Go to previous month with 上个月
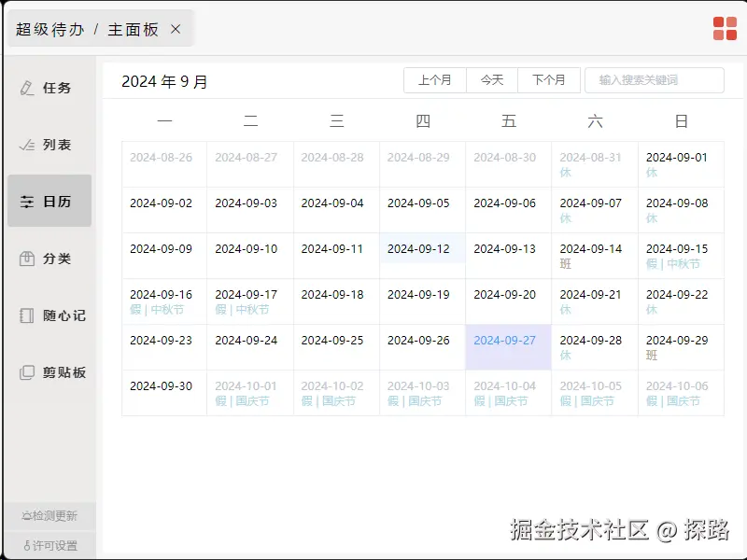 (435, 80)
